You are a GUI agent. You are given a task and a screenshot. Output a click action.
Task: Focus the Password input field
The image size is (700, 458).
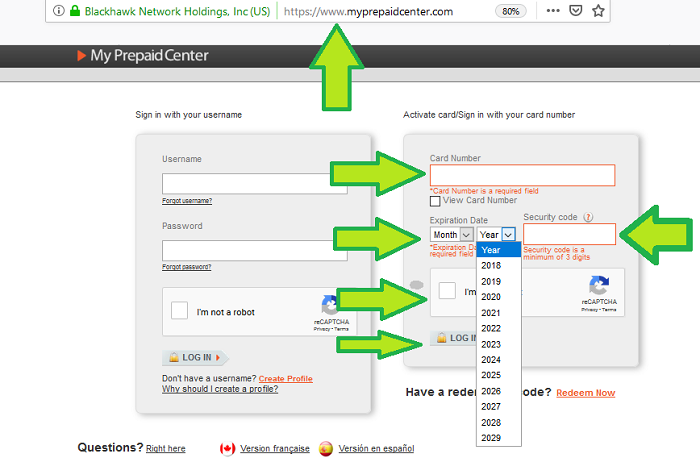(x=254, y=250)
